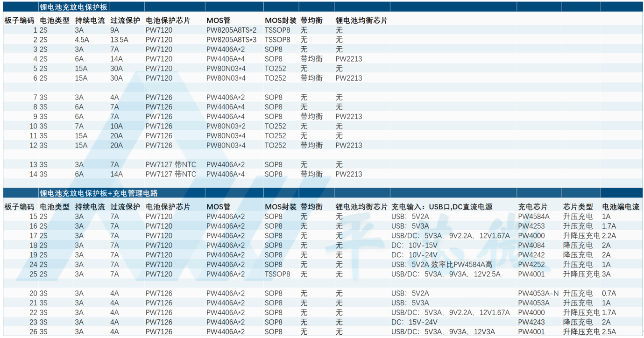Click the 充电芯片 column header

[532, 207]
